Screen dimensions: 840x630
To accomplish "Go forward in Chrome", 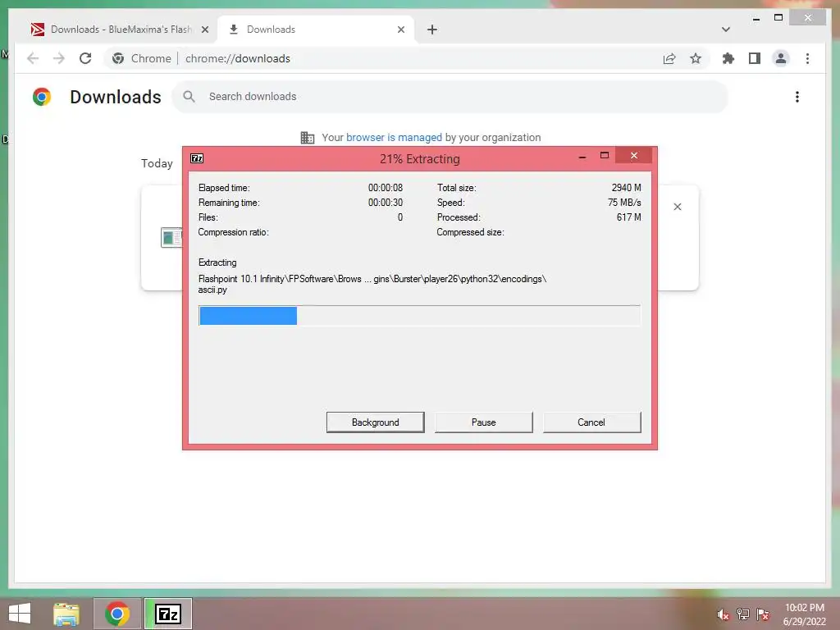I will tap(59, 58).
